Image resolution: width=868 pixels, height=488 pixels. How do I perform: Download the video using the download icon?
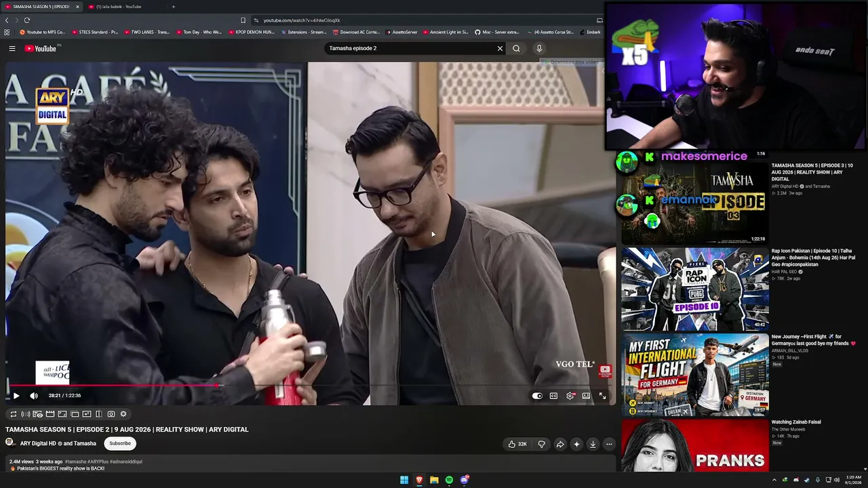point(593,444)
